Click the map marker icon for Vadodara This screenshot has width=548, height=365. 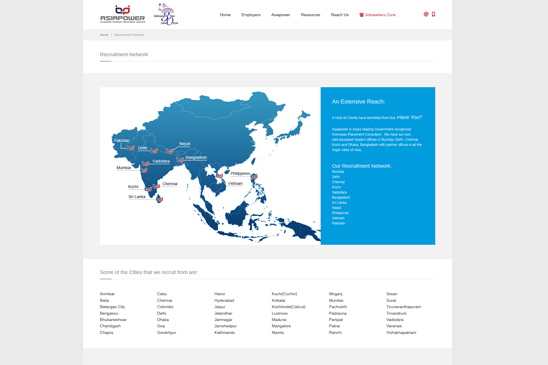coord(145,163)
